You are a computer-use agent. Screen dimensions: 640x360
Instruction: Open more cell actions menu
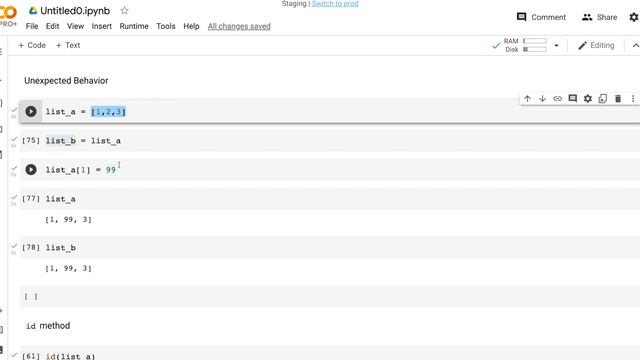coord(633,98)
